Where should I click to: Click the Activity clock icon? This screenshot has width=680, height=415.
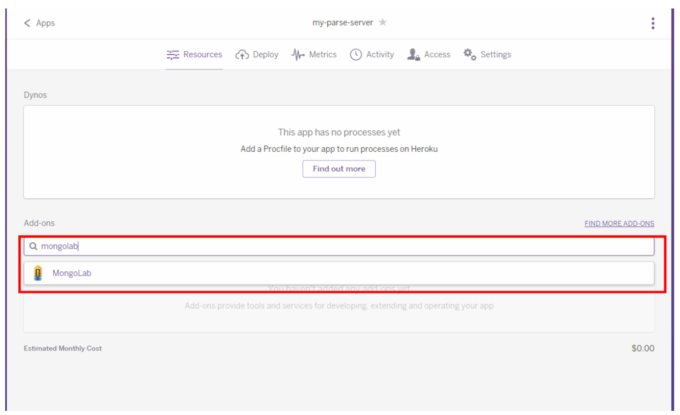point(356,55)
